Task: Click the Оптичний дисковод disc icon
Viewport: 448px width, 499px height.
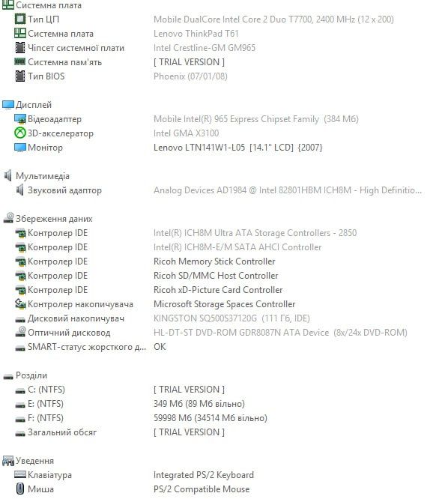Action: (x=20, y=332)
